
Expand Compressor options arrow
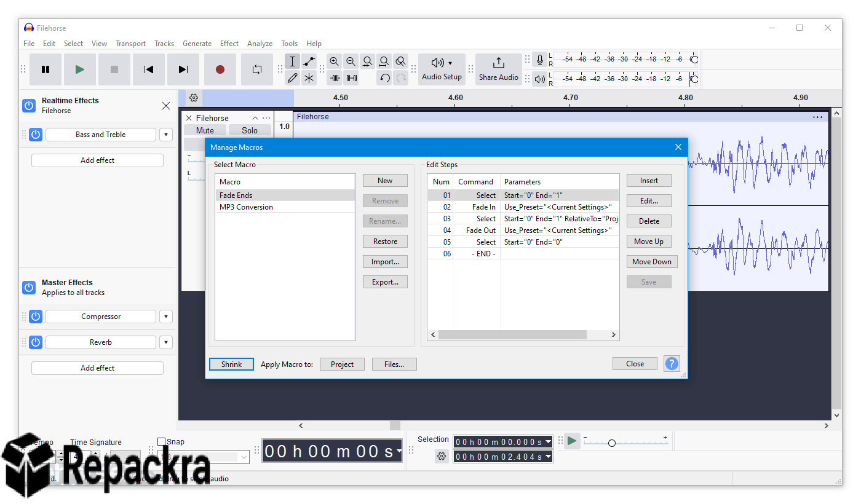click(x=166, y=317)
